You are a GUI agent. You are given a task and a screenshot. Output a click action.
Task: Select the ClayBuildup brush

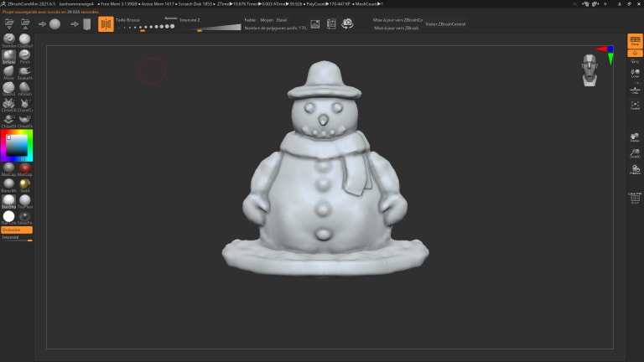24,40
